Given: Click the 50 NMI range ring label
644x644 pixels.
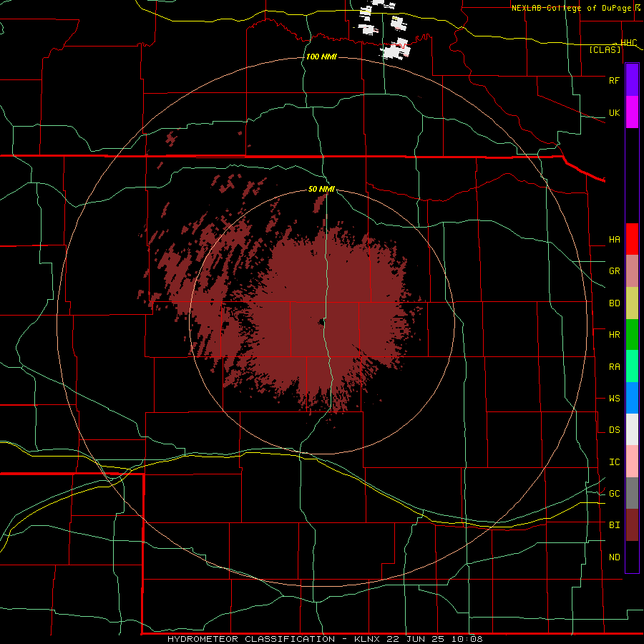Looking at the screenshot, I should coord(321,189).
